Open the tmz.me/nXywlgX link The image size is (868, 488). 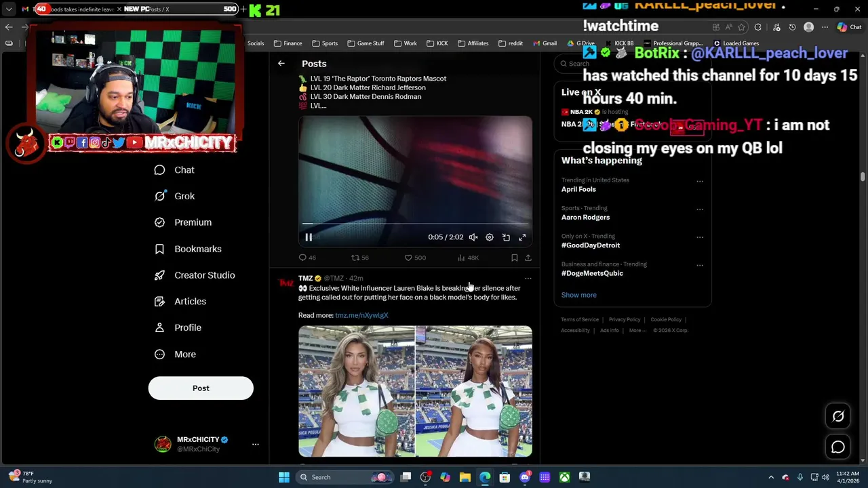(361, 315)
